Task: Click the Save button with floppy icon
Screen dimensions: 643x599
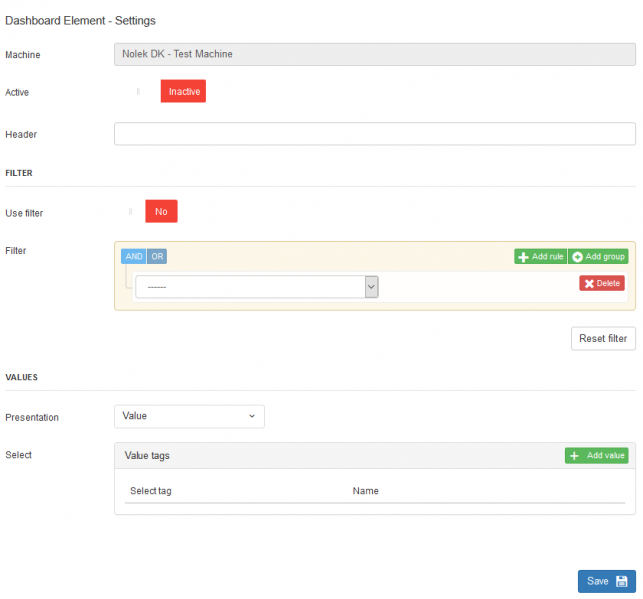Action: coord(607,581)
